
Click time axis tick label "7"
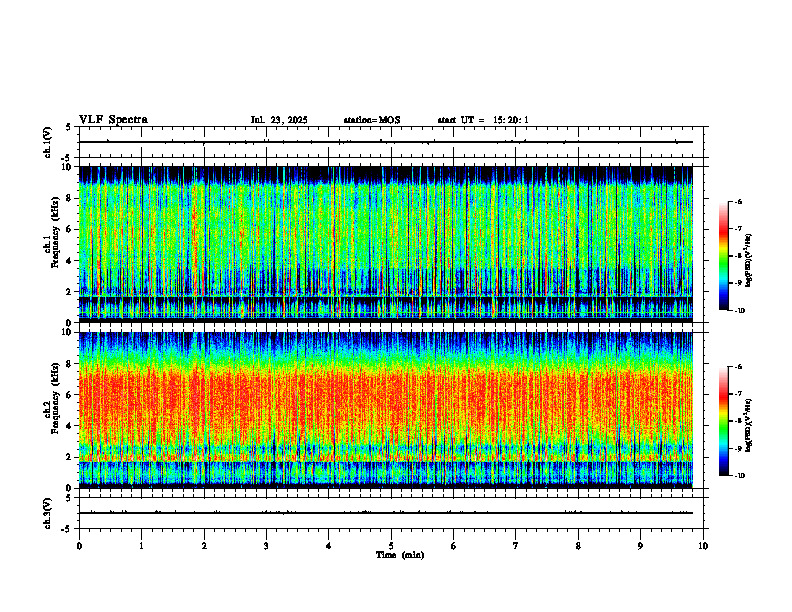(x=516, y=546)
